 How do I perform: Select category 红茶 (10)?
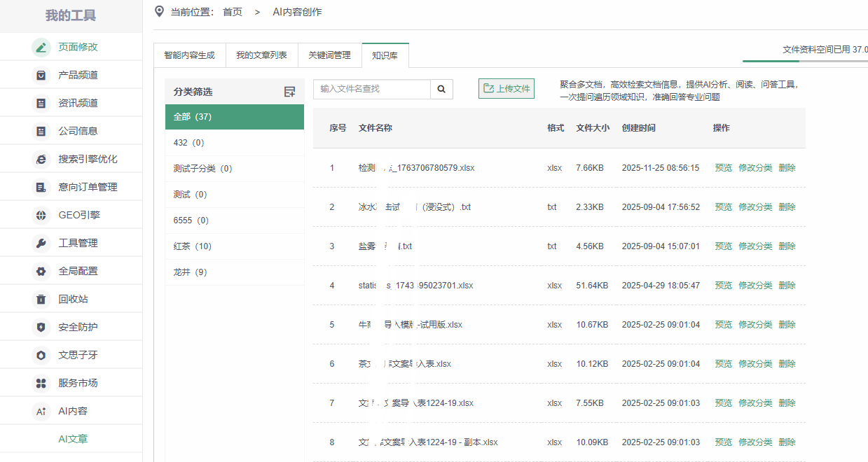tap(235, 246)
